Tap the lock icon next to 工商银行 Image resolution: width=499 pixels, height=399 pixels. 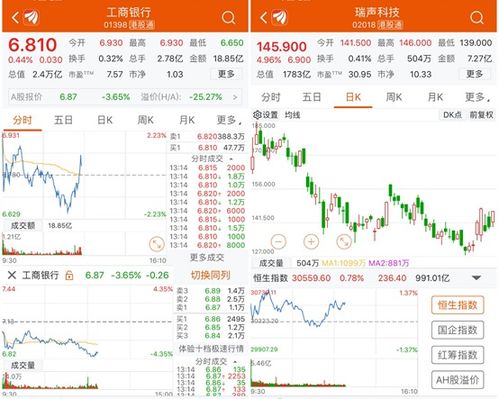(x=69, y=275)
